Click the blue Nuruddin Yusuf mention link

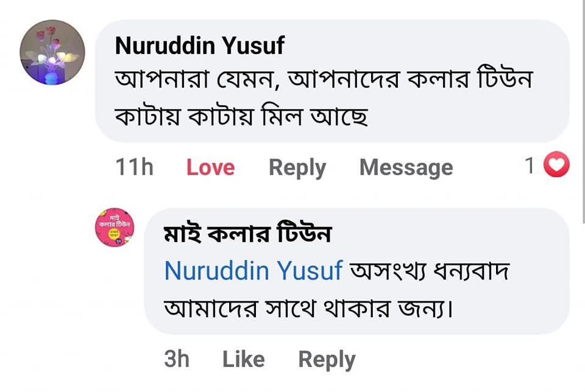click(x=253, y=271)
